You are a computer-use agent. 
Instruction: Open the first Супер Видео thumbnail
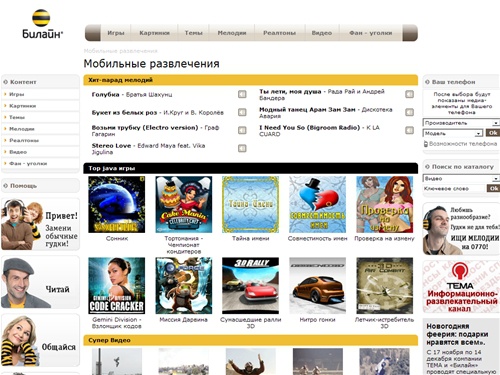(x=117, y=361)
